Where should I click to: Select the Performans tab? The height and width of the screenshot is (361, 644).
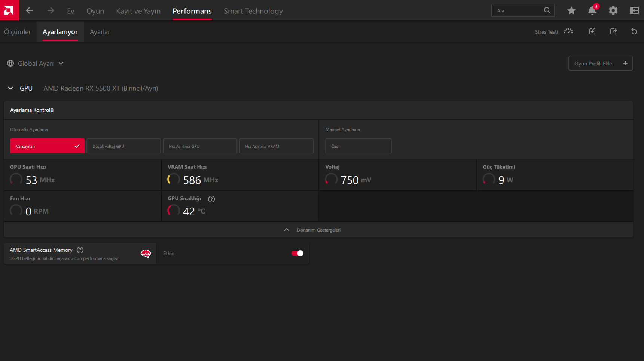click(x=192, y=11)
